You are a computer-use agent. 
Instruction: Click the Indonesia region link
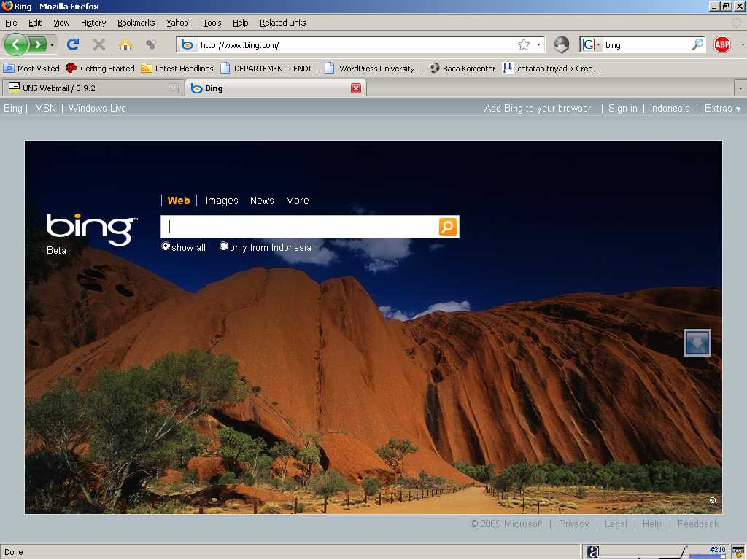670,108
